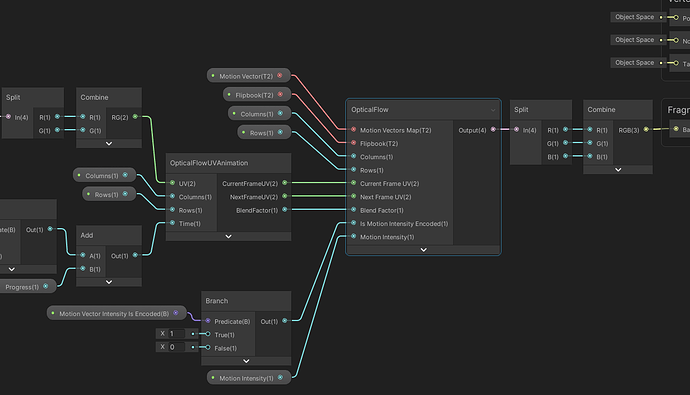Click the top Object Space slot label
The image size is (690, 395).
[x=635, y=17]
